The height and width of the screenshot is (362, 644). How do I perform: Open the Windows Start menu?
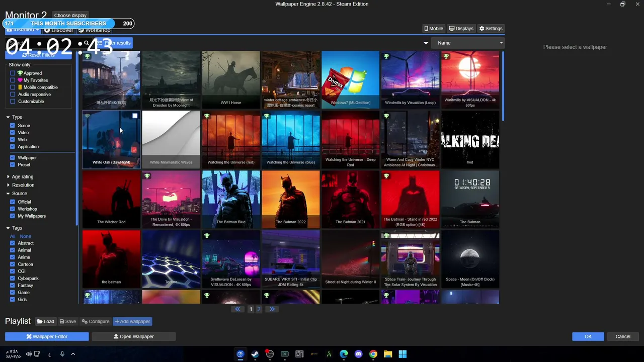click(x=403, y=354)
